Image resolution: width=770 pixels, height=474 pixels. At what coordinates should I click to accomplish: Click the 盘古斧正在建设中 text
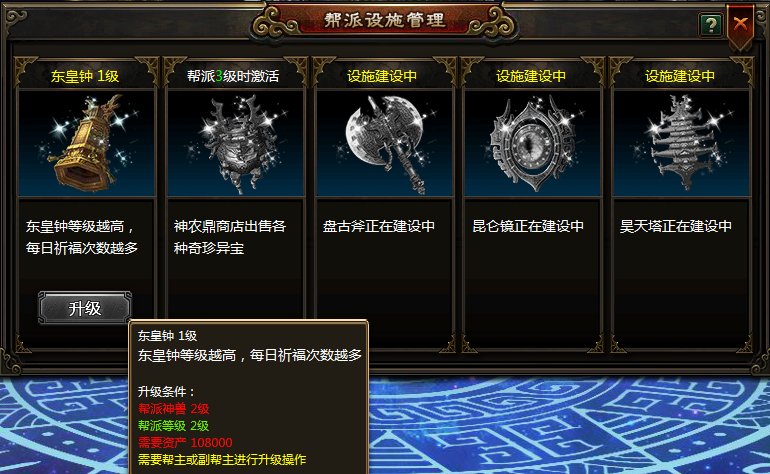379,226
